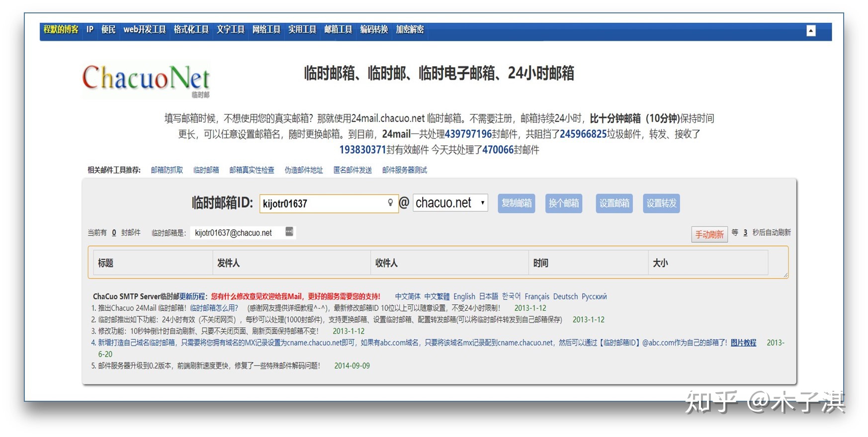The image size is (868, 437).
Task: Open the 便民 menu
Action: [x=108, y=29]
